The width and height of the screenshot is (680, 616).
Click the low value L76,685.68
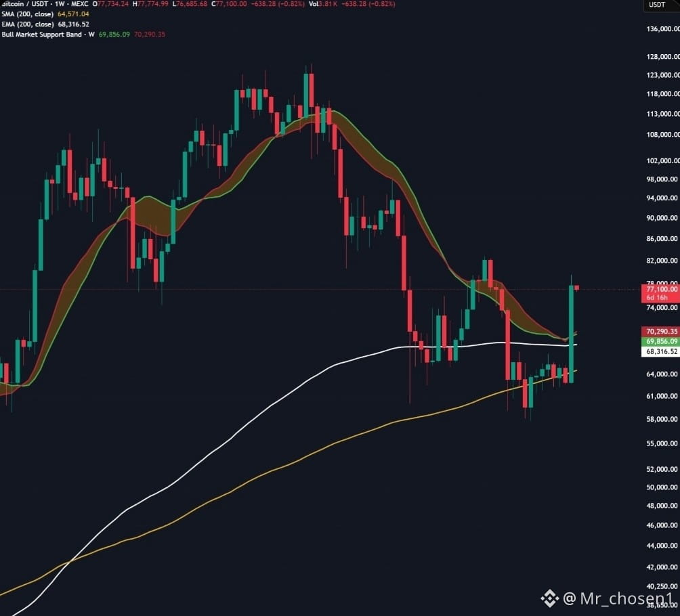click(190, 4)
